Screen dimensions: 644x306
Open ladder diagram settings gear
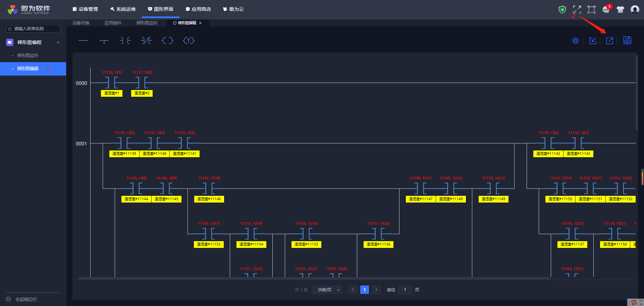pyautogui.click(x=575, y=41)
